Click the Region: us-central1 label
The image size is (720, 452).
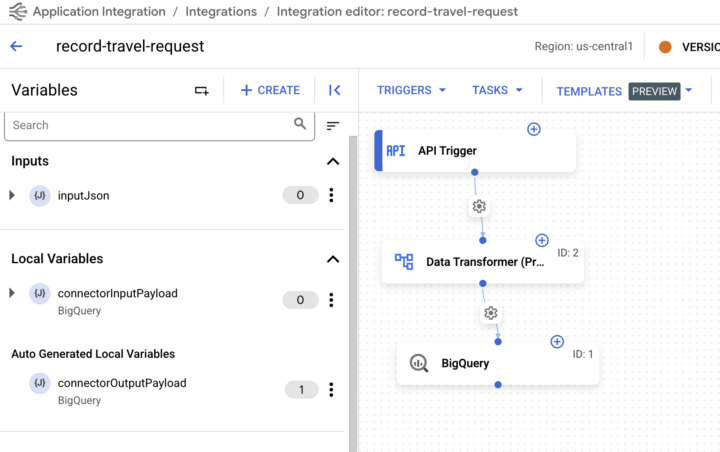(584, 46)
